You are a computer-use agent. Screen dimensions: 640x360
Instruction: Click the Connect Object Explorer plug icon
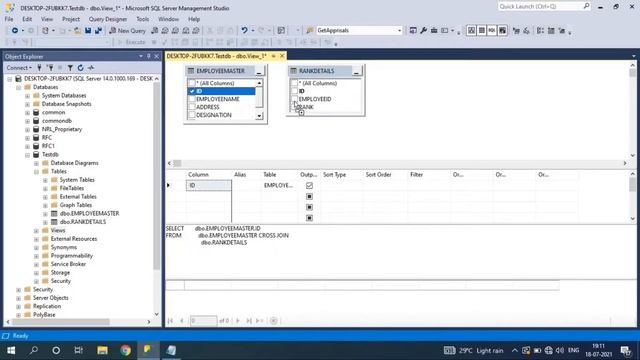[x=40, y=68]
